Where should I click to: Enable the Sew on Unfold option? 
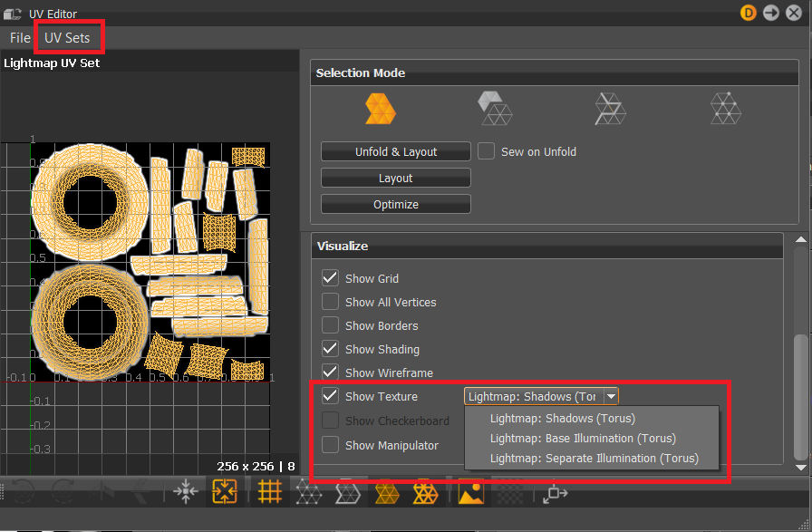(x=485, y=151)
